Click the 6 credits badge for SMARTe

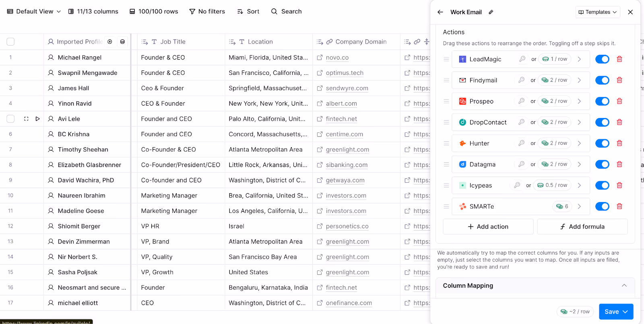point(562,206)
